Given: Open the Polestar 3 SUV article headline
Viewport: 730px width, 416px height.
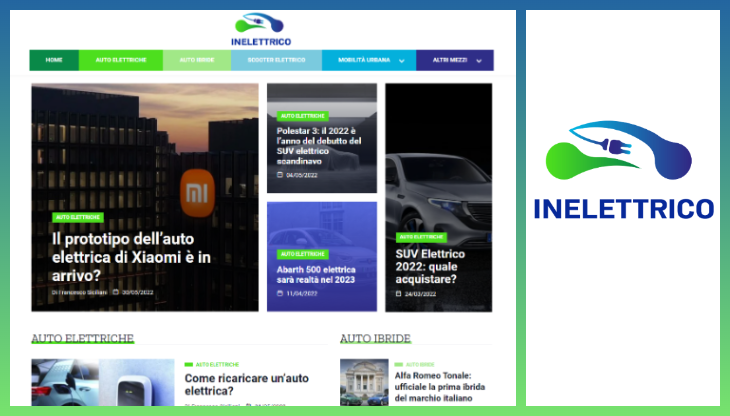Looking at the screenshot, I should (x=319, y=146).
